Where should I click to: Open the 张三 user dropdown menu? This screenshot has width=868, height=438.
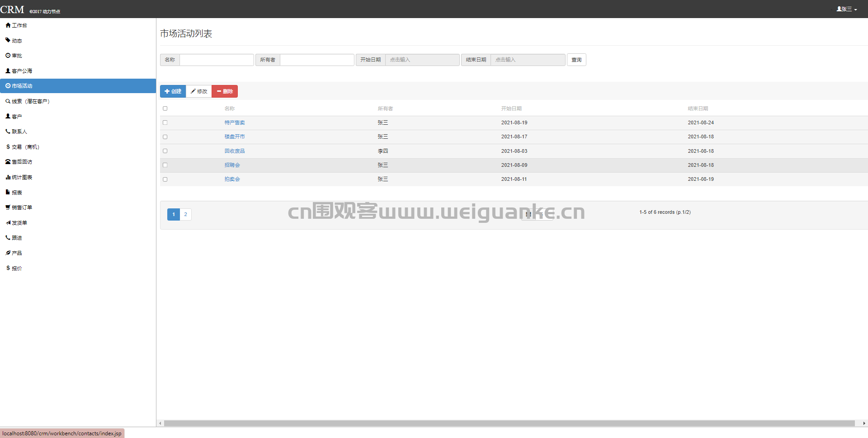point(847,9)
